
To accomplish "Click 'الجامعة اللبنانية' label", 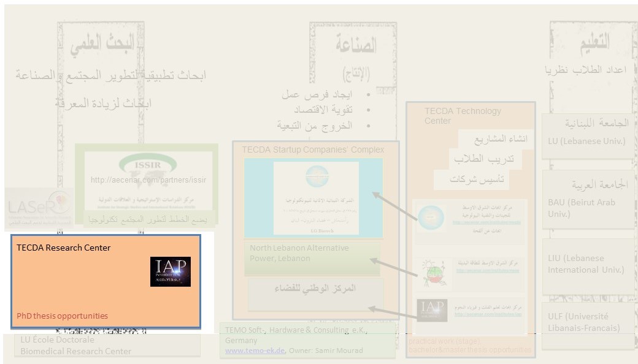I will [x=596, y=123].
